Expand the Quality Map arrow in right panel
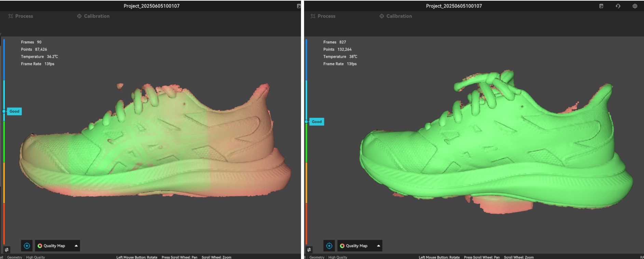The height and width of the screenshot is (259, 644). pos(378,246)
